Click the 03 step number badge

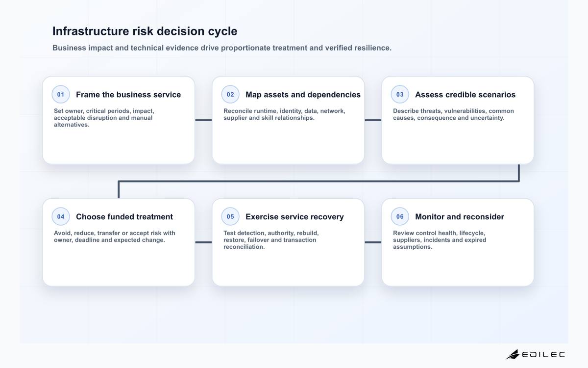(x=400, y=94)
